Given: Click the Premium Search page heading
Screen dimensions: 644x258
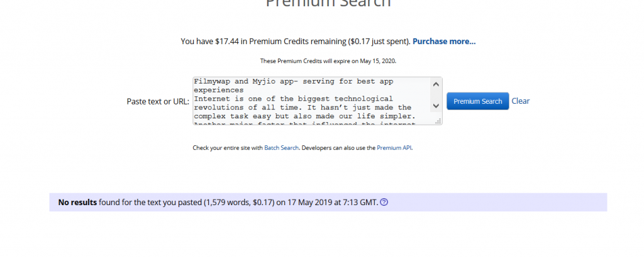Looking at the screenshot, I should pyautogui.click(x=328, y=3).
